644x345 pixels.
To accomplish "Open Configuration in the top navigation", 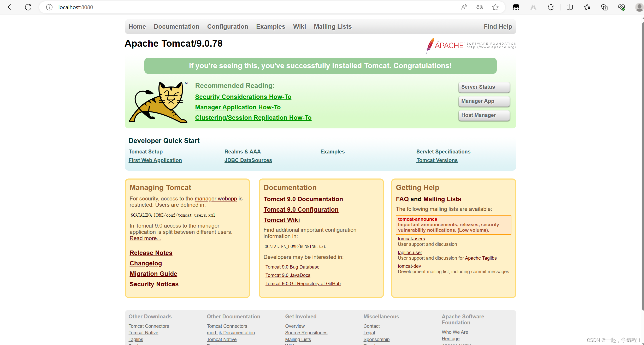I will (x=228, y=27).
